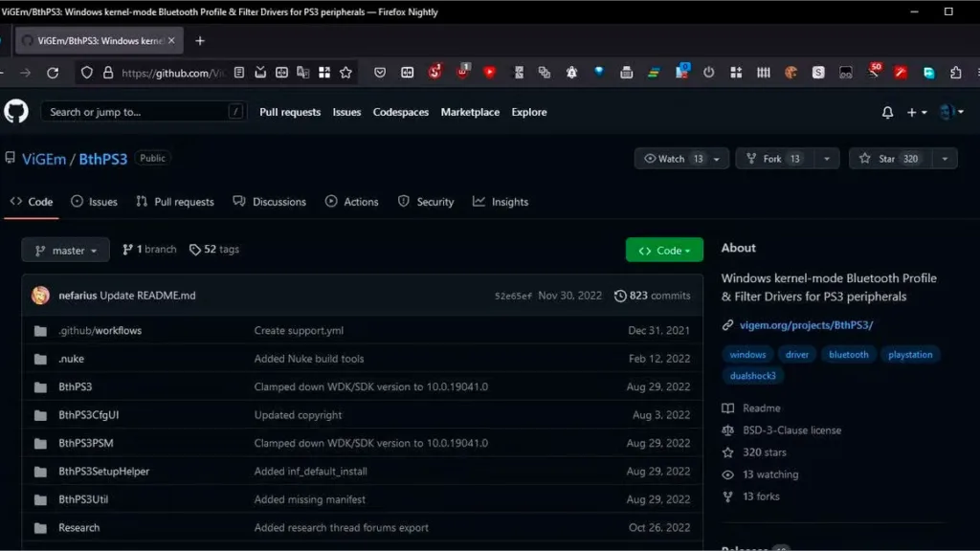Fork the repository with the Fork button

(x=775, y=159)
